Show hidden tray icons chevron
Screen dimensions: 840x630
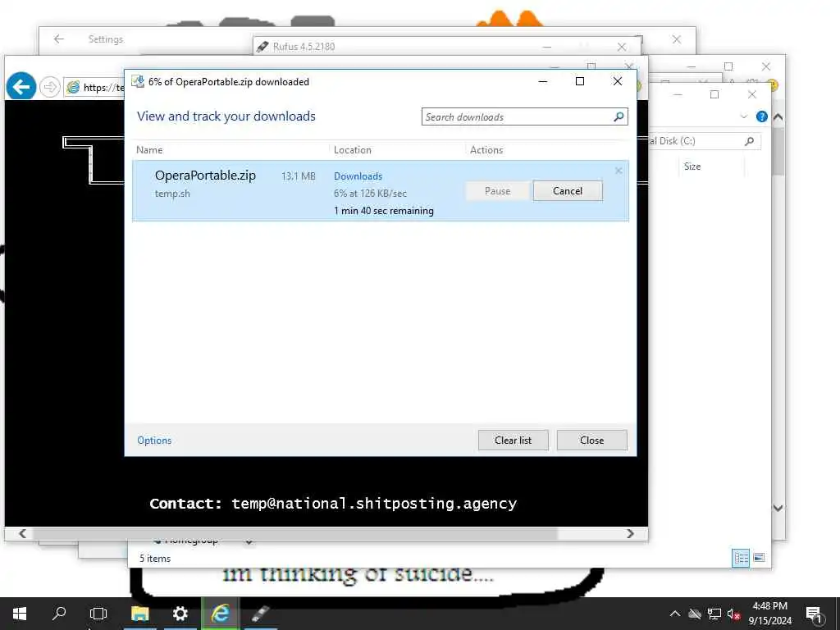pos(675,614)
